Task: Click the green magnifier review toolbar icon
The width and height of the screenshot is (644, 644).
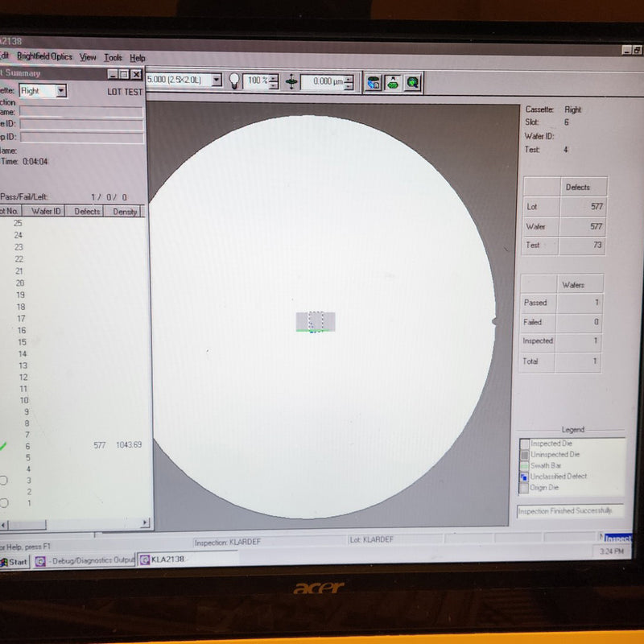Action: point(413,83)
